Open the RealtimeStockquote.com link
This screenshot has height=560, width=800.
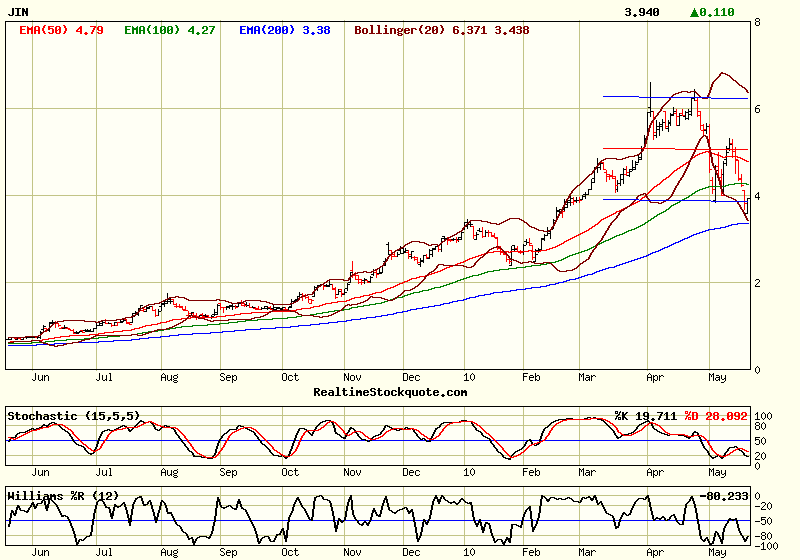(x=390, y=392)
